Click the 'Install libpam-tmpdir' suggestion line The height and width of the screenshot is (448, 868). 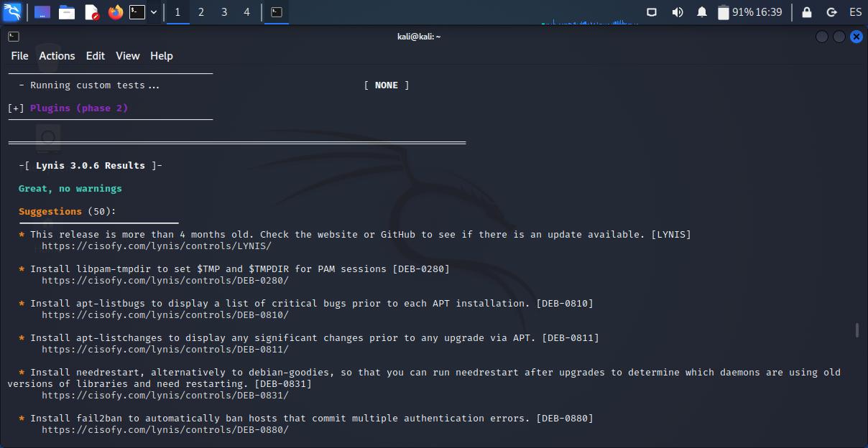tap(234, 269)
